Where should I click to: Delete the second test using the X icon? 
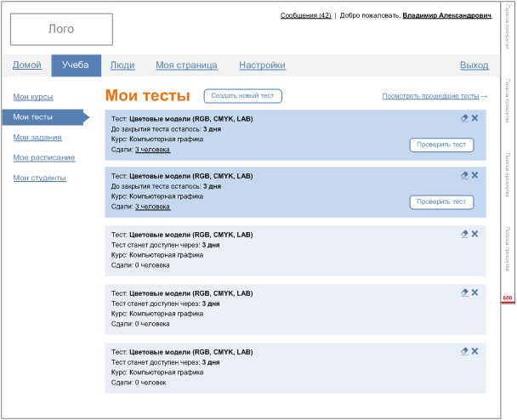click(474, 175)
